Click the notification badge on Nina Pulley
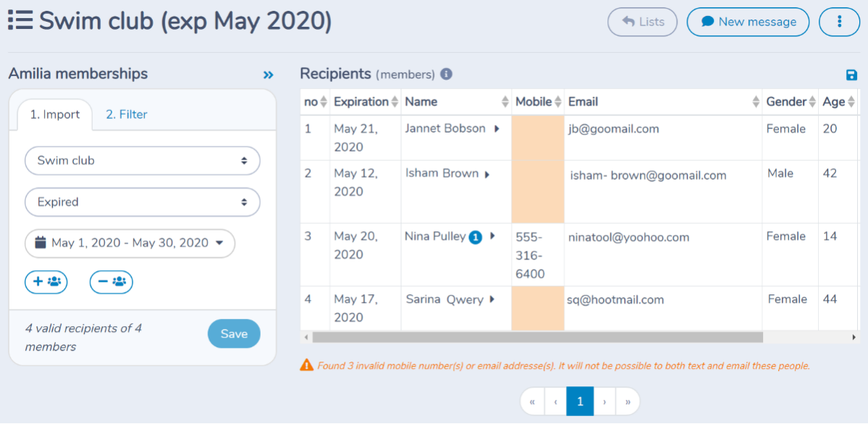The image size is (868, 424). point(476,237)
